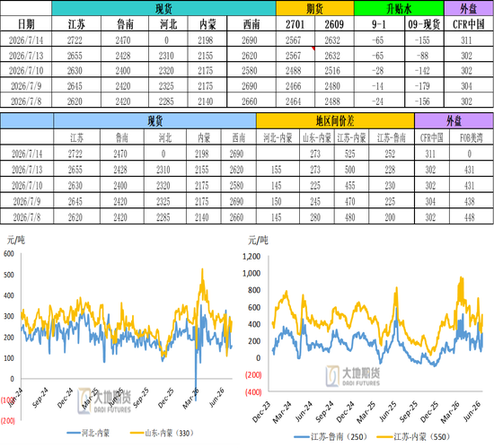
Task: Select the 大地期货 watermark on left chart
Action: [104, 400]
